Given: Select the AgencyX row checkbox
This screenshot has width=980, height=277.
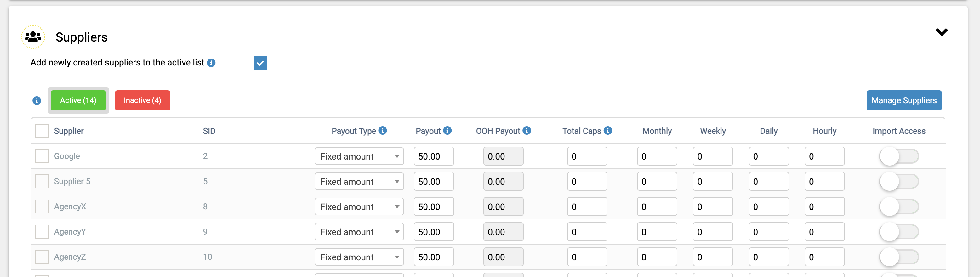Looking at the screenshot, I should coord(42,206).
